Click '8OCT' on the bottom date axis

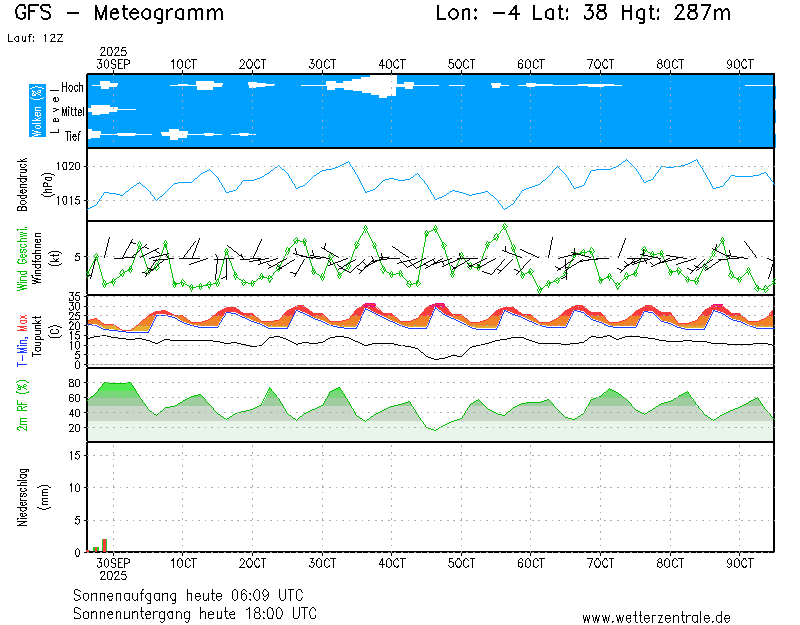pyautogui.click(x=670, y=563)
